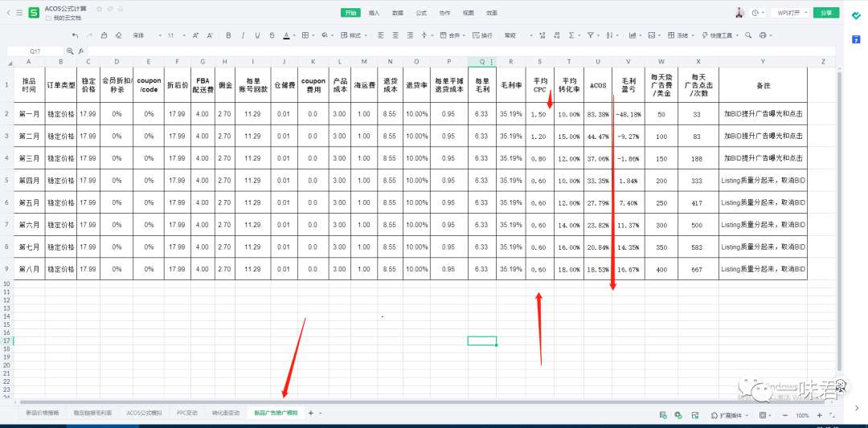Viewport: 868px width, 428px height.
Task: Click the Insert picture icon
Action: pos(652,35)
